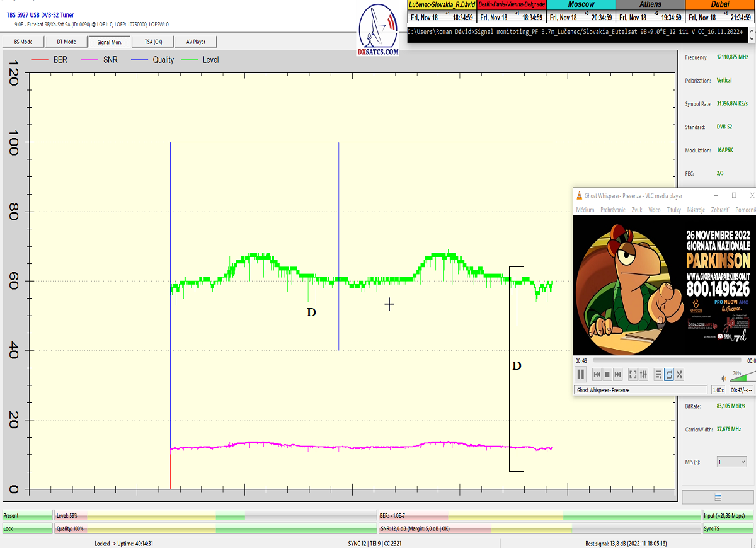
Task: Mute VLC audio via speaker icon
Action: tap(724, 379)
